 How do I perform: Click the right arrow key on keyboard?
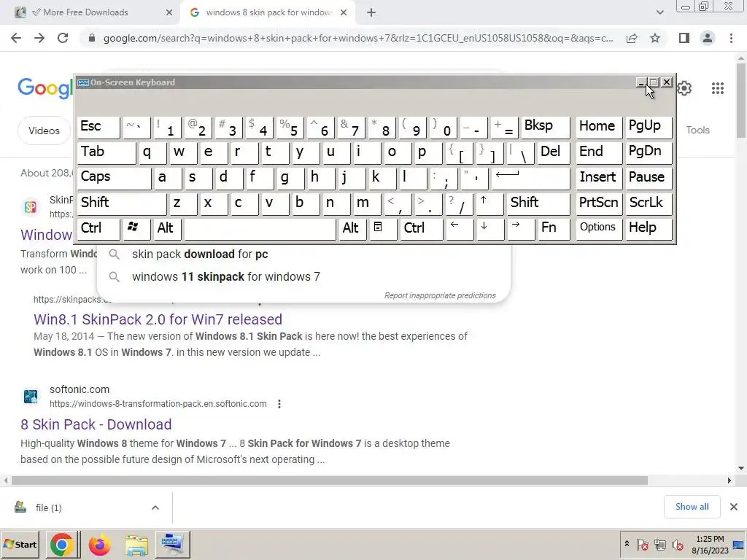coord(519,229)
